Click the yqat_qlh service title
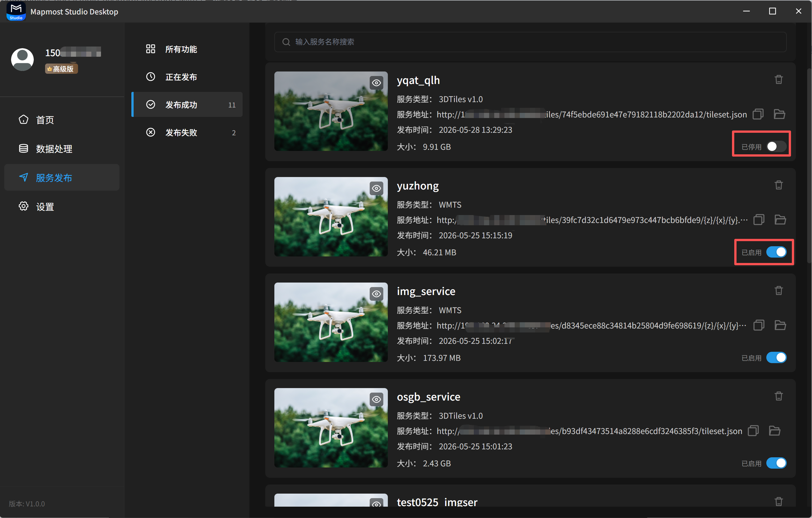Viewport: 812px width, 518px height. [x=418, y=80]
